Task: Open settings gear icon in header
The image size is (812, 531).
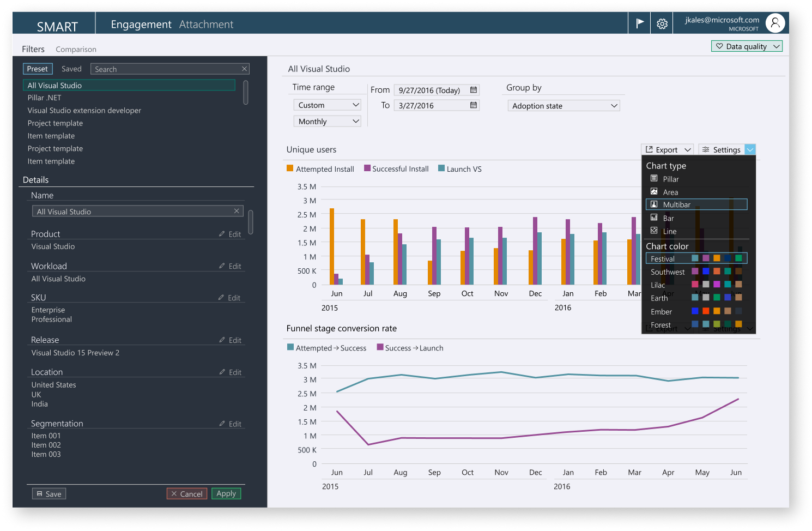Action: coord(662,24)
